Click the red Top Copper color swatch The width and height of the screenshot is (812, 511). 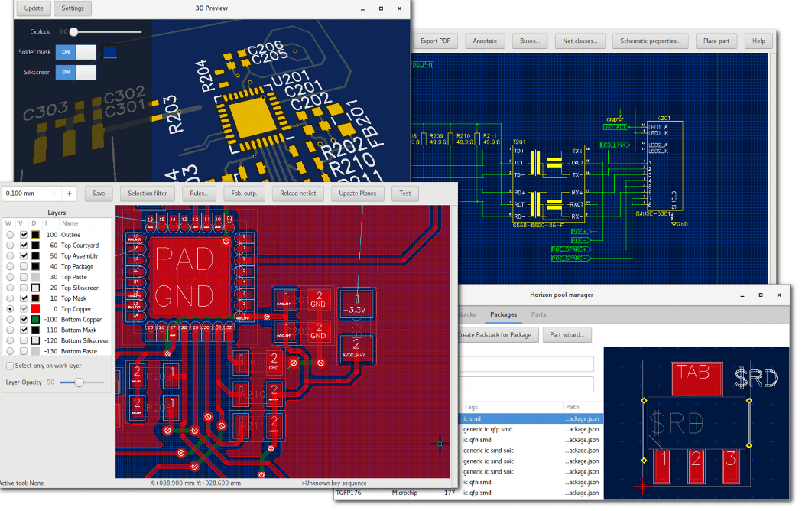35,309
